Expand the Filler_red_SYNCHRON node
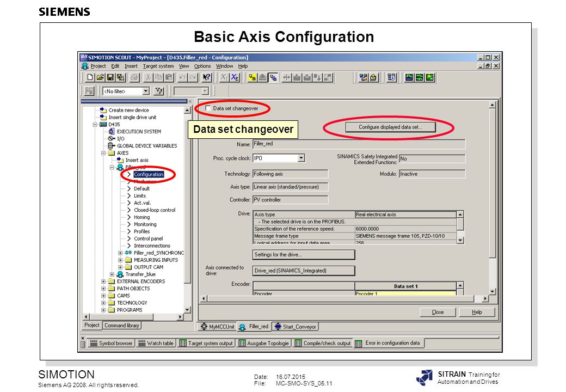 pos(120,253)
